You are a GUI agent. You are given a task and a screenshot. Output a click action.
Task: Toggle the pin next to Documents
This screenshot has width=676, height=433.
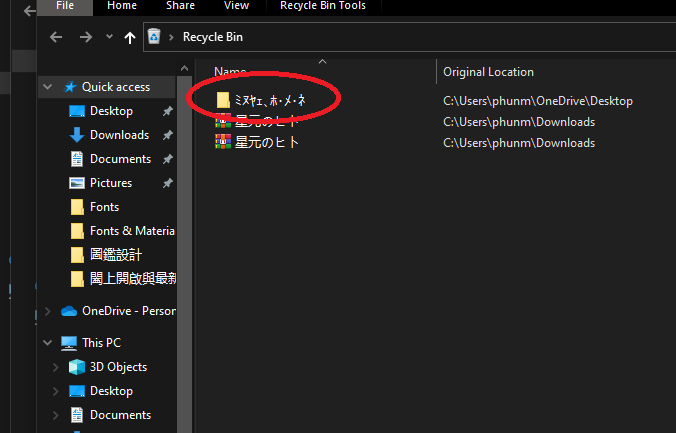[167, 159]
